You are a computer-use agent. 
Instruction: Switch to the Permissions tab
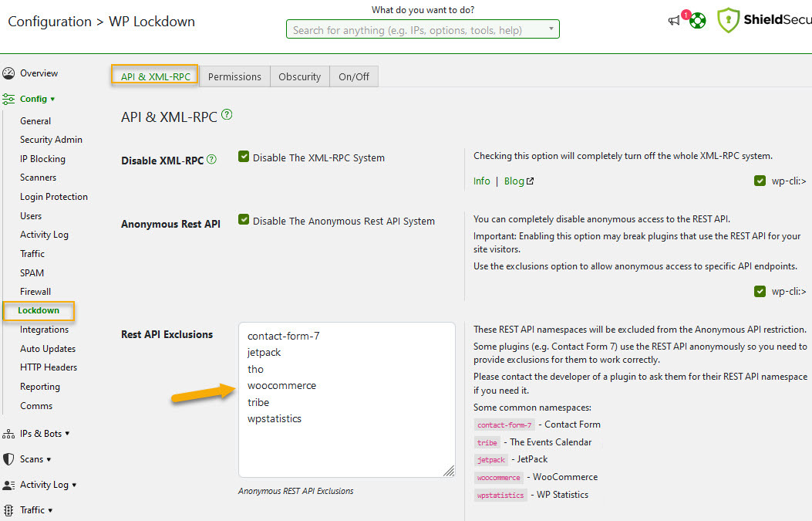234,76
